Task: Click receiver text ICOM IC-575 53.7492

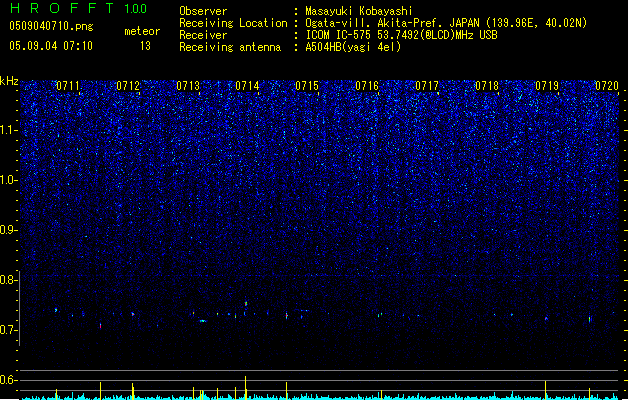Action: (x=401, y=35)
